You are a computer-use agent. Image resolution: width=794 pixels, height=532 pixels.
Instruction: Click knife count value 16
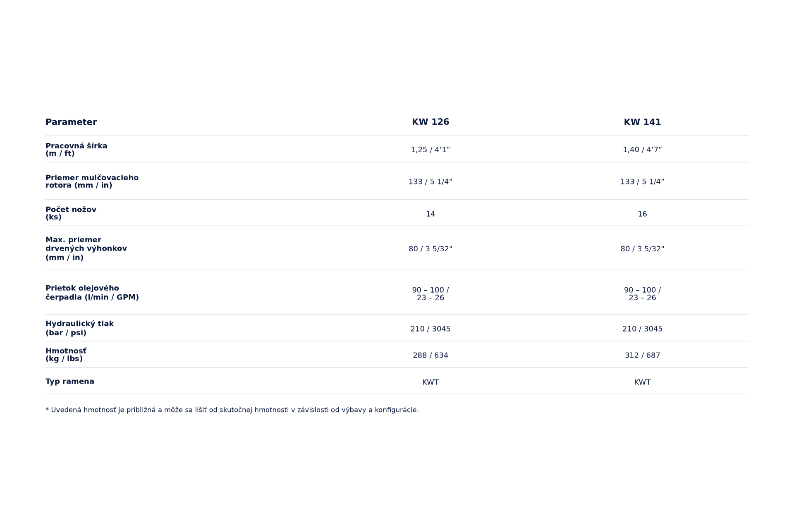642,214
